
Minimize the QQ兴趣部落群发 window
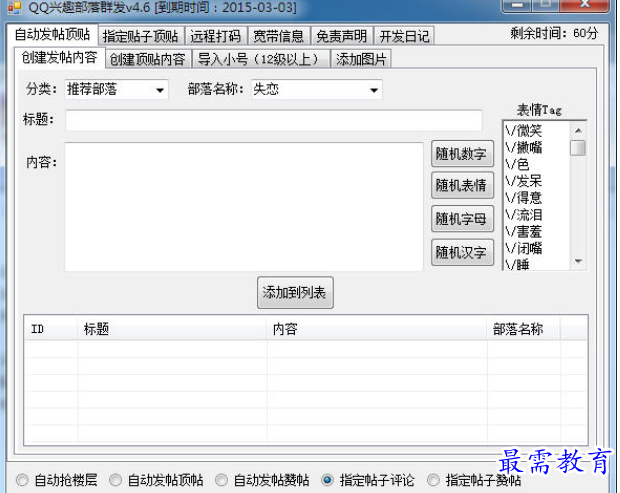(517, 5)
